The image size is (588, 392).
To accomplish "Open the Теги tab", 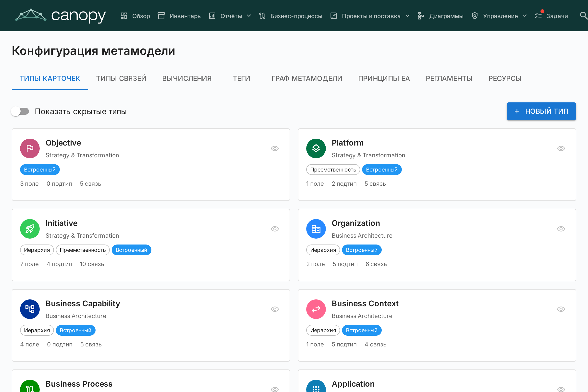I will [242, 78].
